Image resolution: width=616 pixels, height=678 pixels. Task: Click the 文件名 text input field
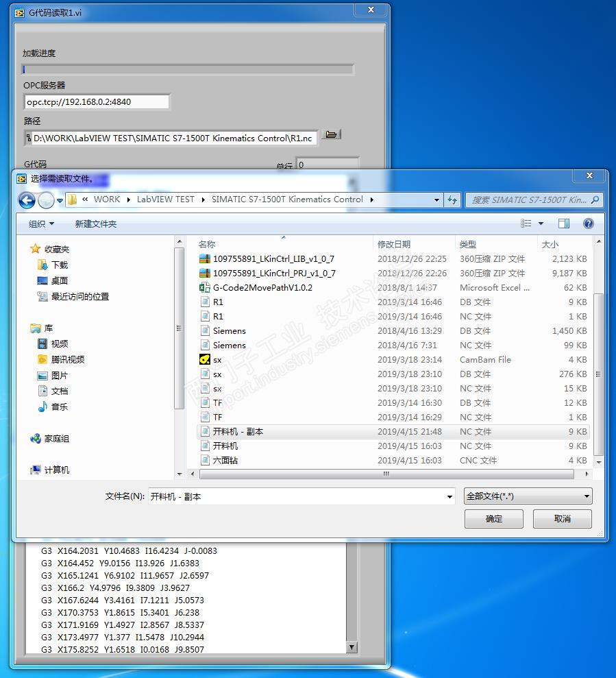[297, 496]
